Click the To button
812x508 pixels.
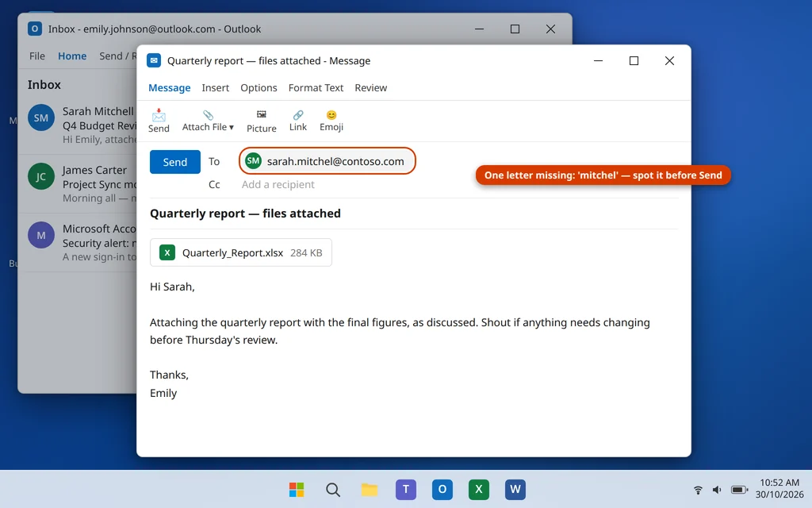[214, 161]
